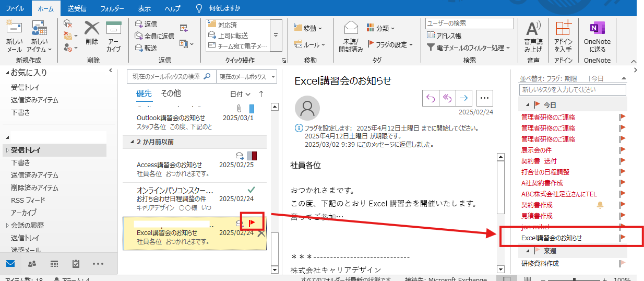The image size is (644, 281).
Task: Switch to the People view icon
Action: tap(32, 263)
